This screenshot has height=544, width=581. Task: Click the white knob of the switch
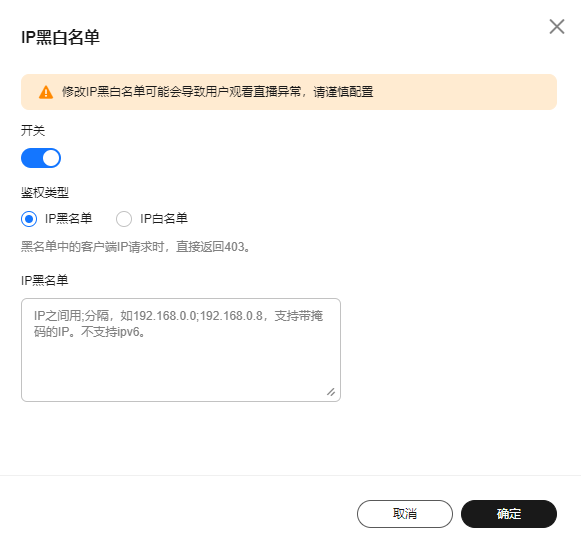click(51, 158)
